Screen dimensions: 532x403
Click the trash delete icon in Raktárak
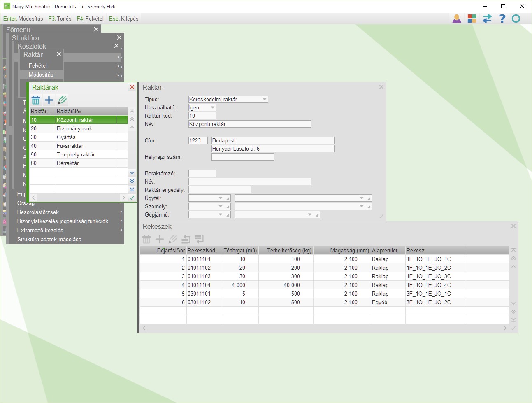[x=36, y=100]
